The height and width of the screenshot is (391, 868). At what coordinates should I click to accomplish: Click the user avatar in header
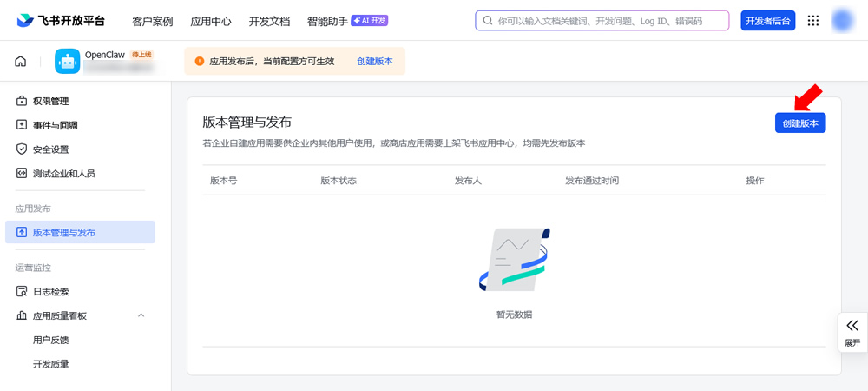843,21
